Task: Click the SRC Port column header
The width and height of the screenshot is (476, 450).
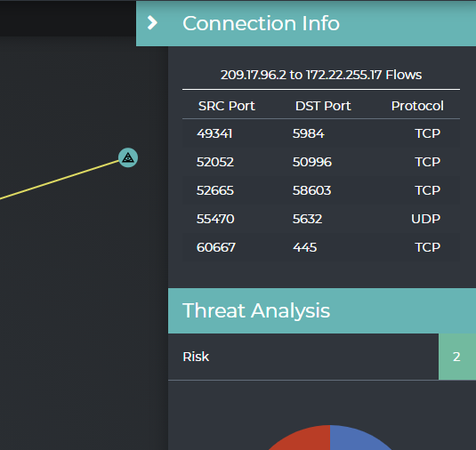Action: (227, 106)
